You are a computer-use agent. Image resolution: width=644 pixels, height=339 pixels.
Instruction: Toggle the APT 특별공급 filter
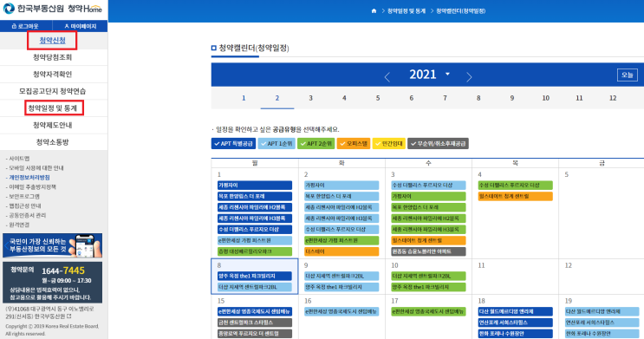point(233,143)
